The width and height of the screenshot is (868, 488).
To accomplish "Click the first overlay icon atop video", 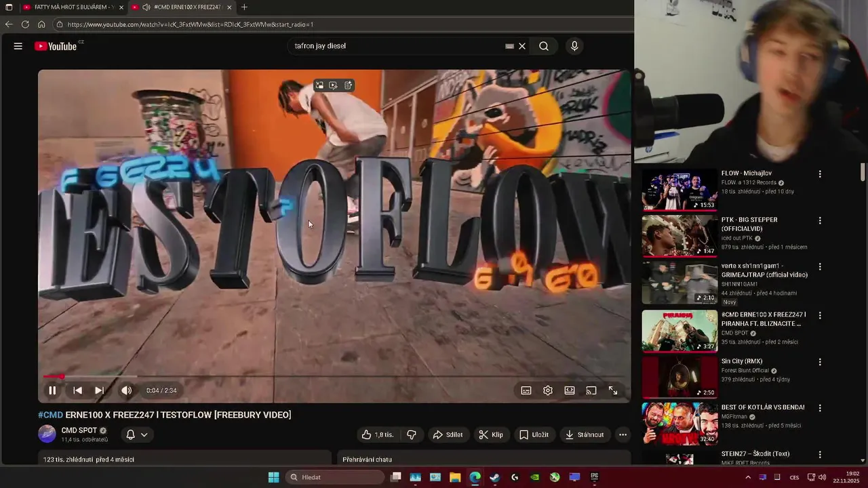I will point(319,85).
